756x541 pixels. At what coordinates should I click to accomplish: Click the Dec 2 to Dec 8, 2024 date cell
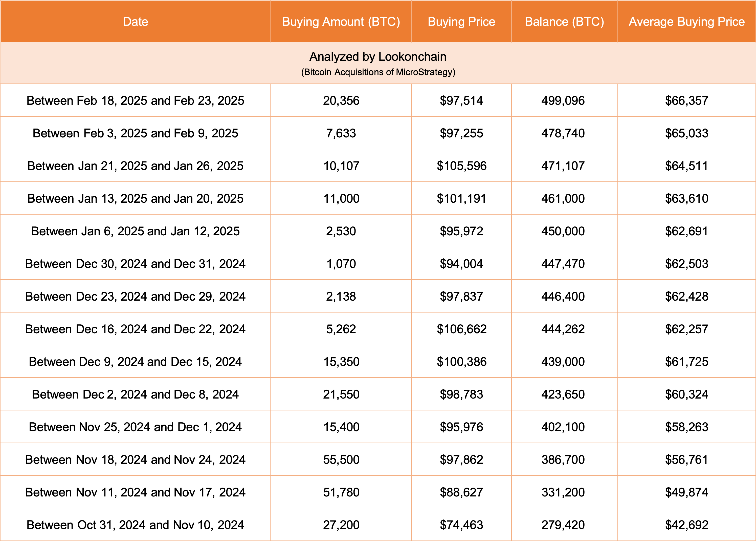coord(135,394)
